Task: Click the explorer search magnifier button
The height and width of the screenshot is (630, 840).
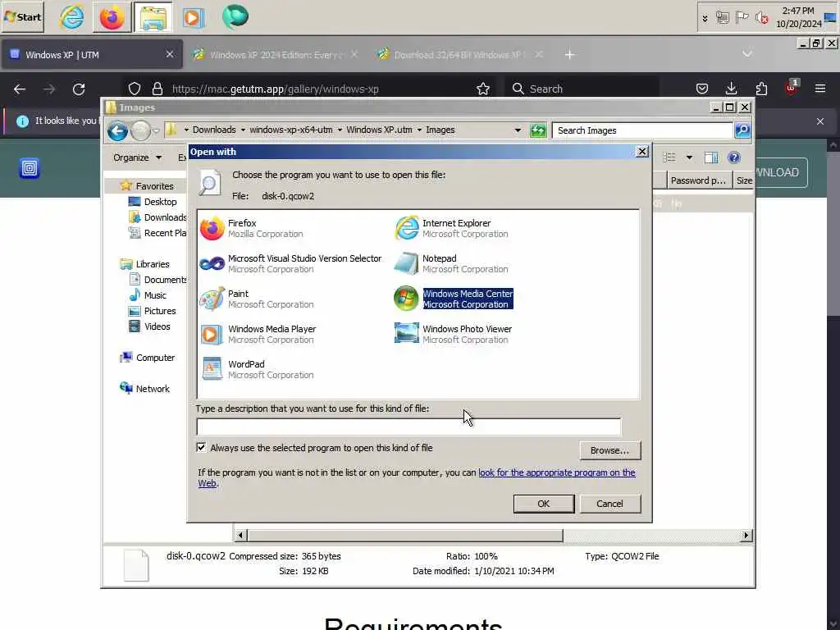Action: click(x=742, y=130)
